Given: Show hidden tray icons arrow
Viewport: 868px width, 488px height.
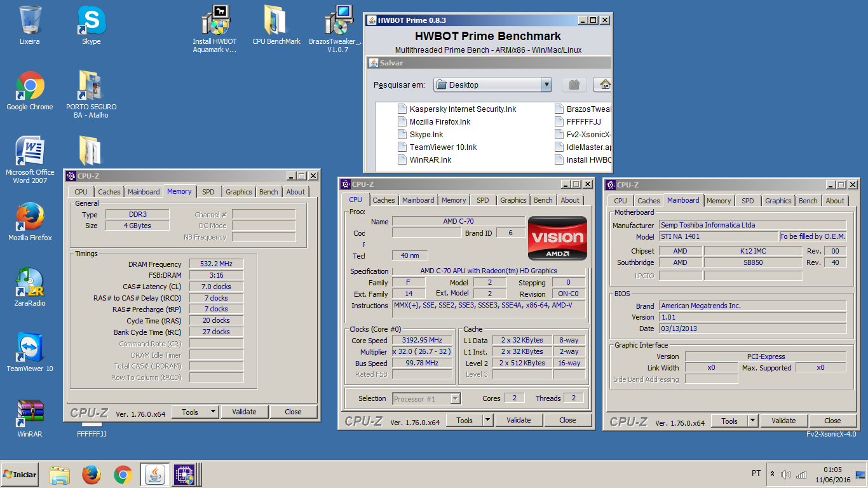Looking at the screenshot, I should click(772, 475).
